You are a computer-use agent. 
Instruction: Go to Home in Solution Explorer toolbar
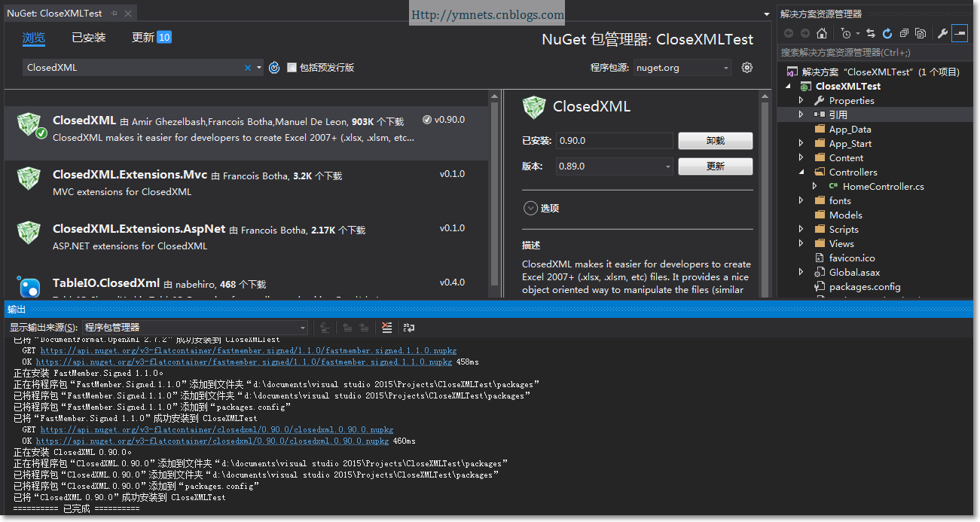pos(822,33)
